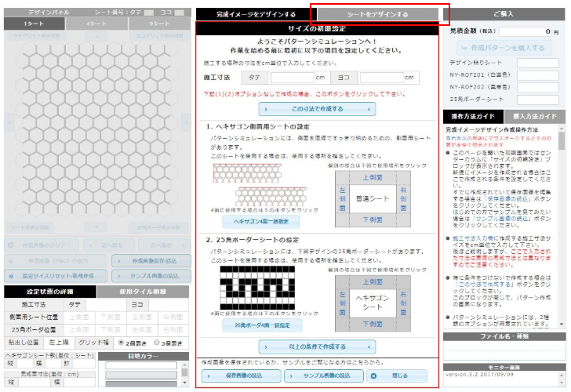Click ヘキサゴン4面一括指定 button
The height and width of the screenshot is (392, 571).
coord(261,221)
